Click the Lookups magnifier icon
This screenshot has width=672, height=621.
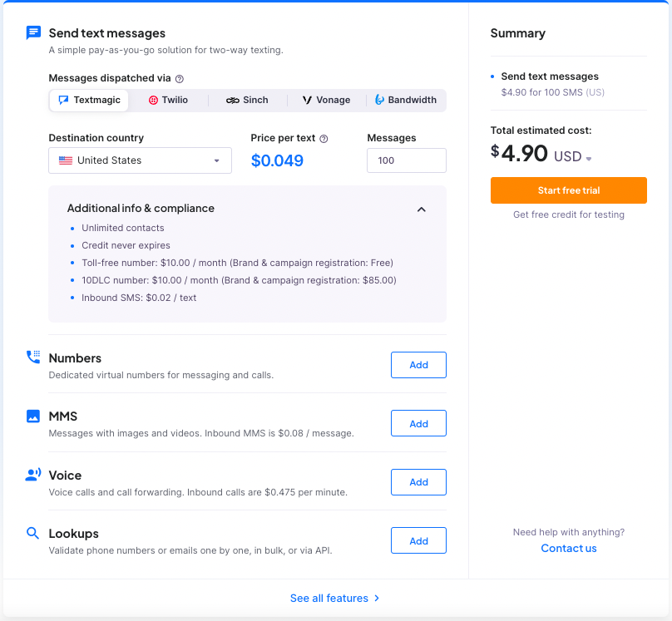tap(33, 533)
